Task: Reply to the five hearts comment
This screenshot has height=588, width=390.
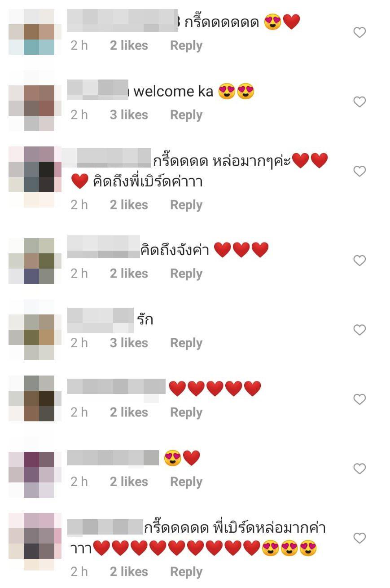Action: coord(186,413)
